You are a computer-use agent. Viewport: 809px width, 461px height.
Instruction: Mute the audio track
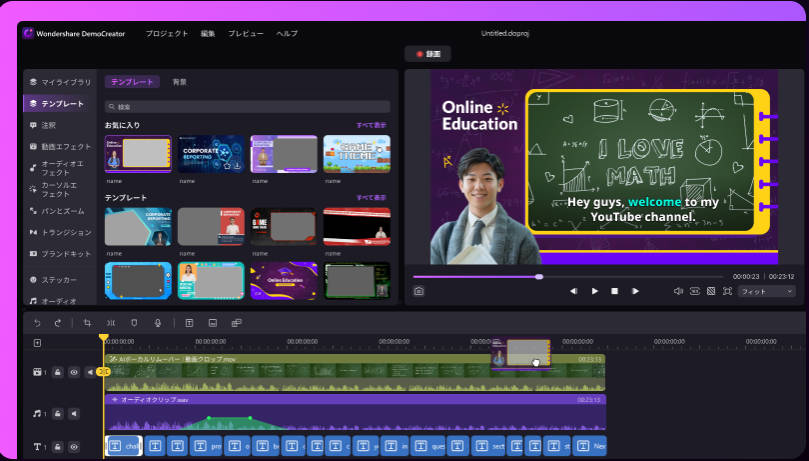point(74,414)
